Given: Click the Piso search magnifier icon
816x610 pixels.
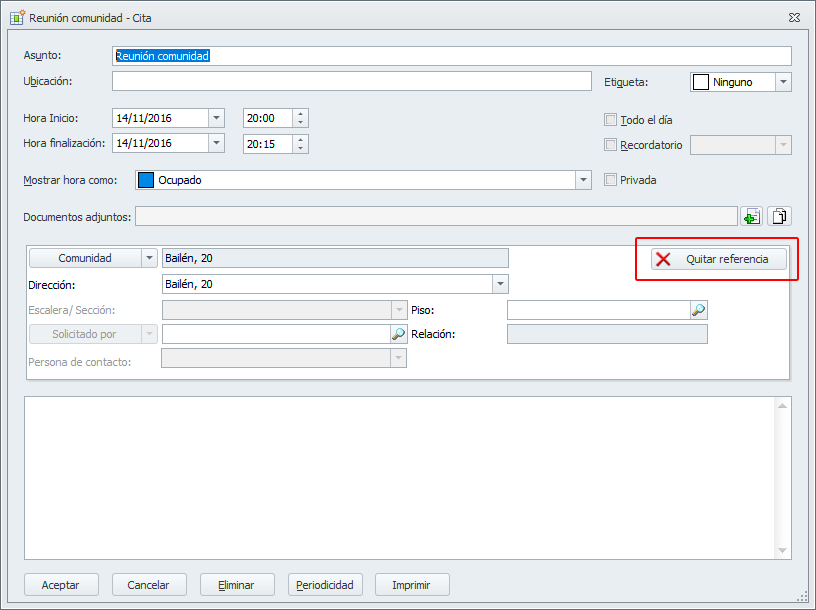Looking at the screenshot, I should coord(698,310).
